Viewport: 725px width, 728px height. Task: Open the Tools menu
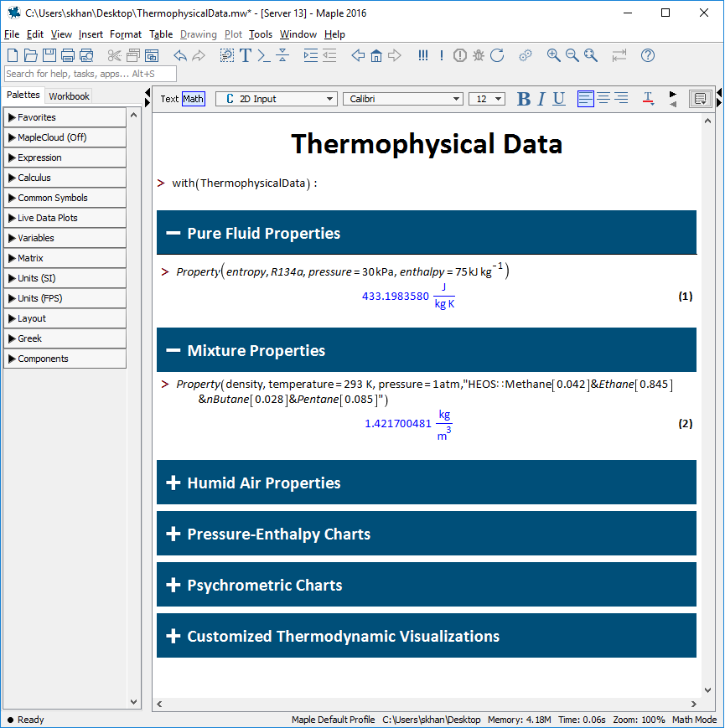(x=260, y=34)
